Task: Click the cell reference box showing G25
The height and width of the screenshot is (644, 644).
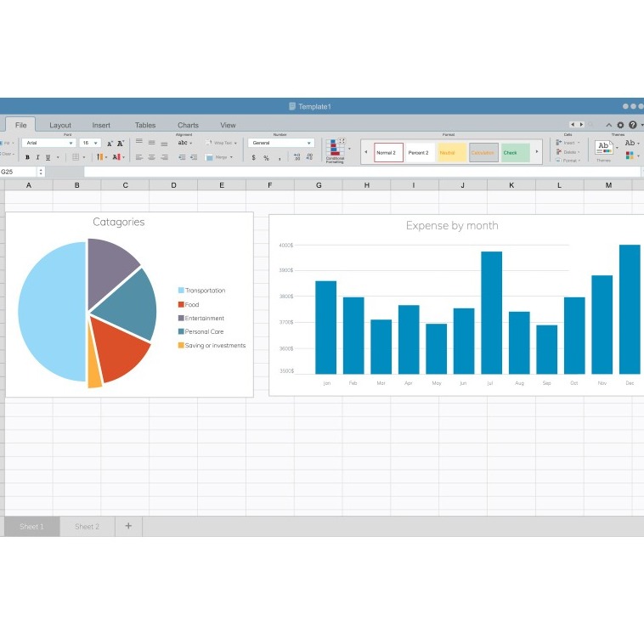Action: point(17,172)
